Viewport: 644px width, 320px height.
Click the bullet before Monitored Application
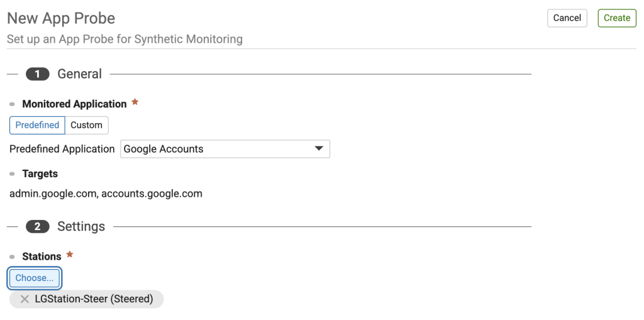pyautogui.click(x=12, y=104)
